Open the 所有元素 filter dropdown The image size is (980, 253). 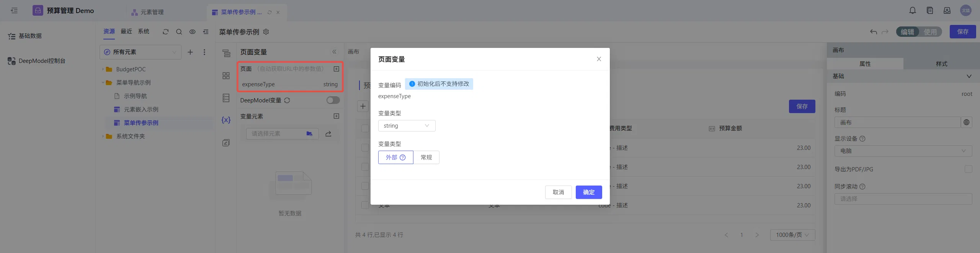tap(140, 52)
